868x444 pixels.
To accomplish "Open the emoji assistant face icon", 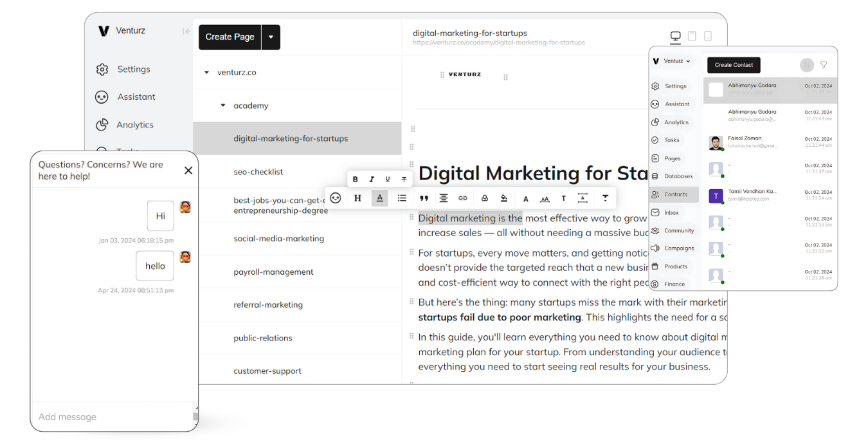I will [335, 198].
